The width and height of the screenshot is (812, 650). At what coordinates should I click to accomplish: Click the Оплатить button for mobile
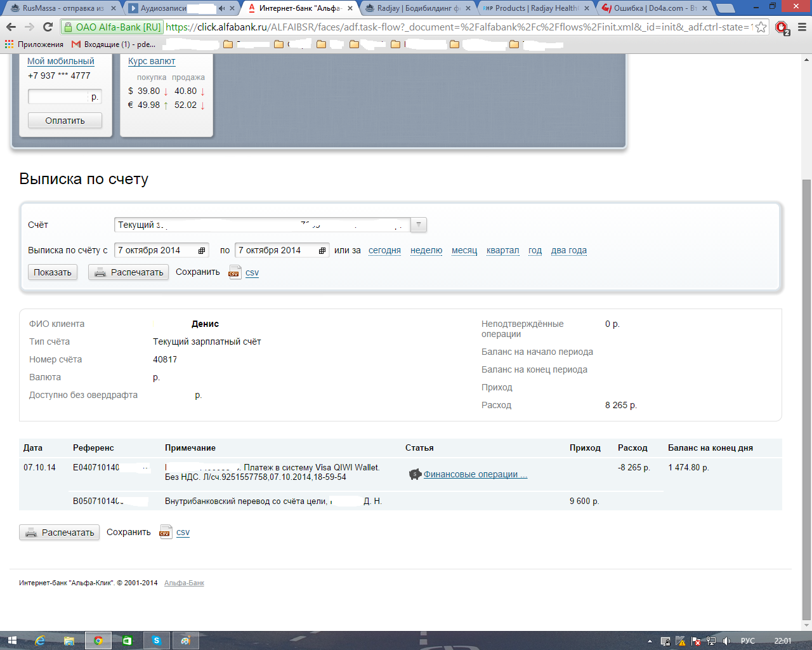(x=65, y=121)
